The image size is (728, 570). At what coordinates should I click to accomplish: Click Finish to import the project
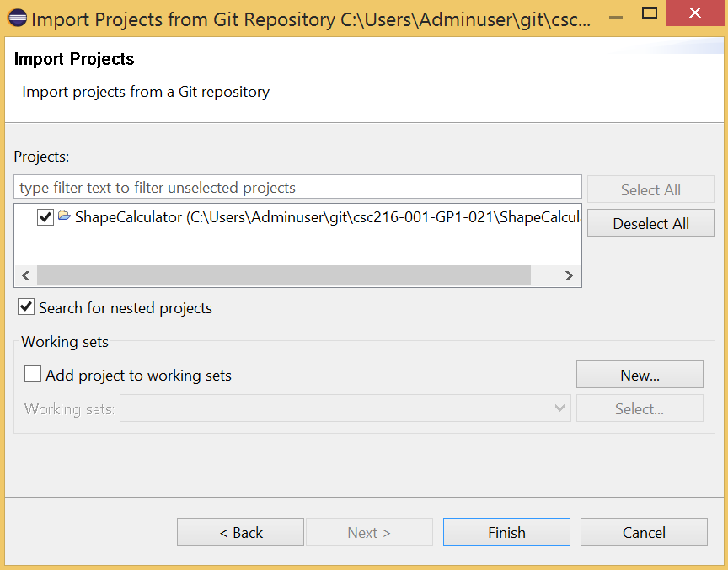pos(506,532)
